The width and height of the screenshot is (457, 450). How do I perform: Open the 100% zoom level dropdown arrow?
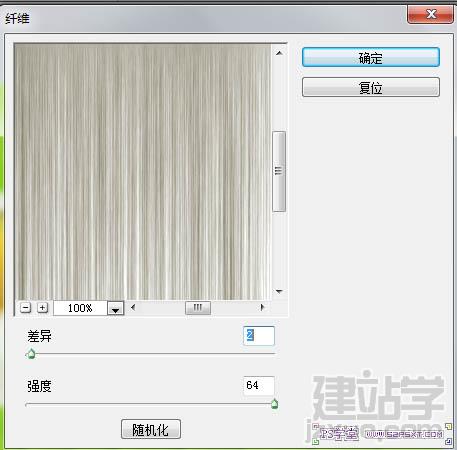coord(115,308)
